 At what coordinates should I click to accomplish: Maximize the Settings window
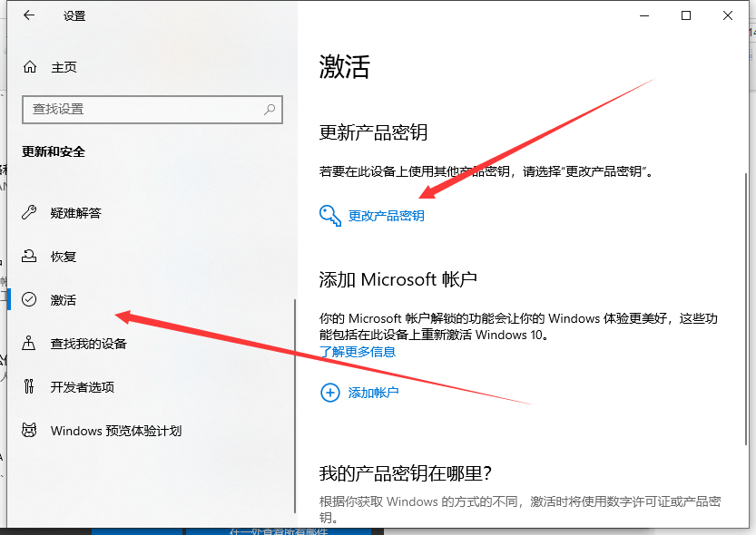(686, 15)
